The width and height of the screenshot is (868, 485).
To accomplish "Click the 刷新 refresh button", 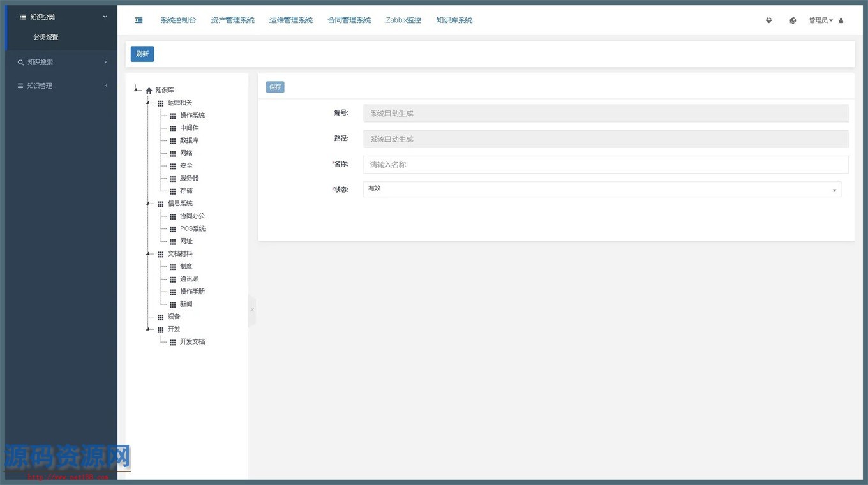I will (x=142, y=54).
